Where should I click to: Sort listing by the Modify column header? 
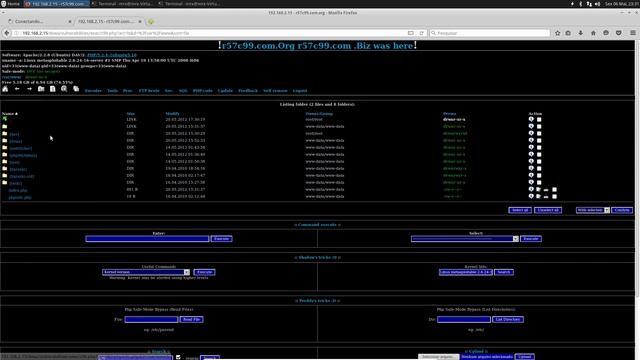click(172, 113)
